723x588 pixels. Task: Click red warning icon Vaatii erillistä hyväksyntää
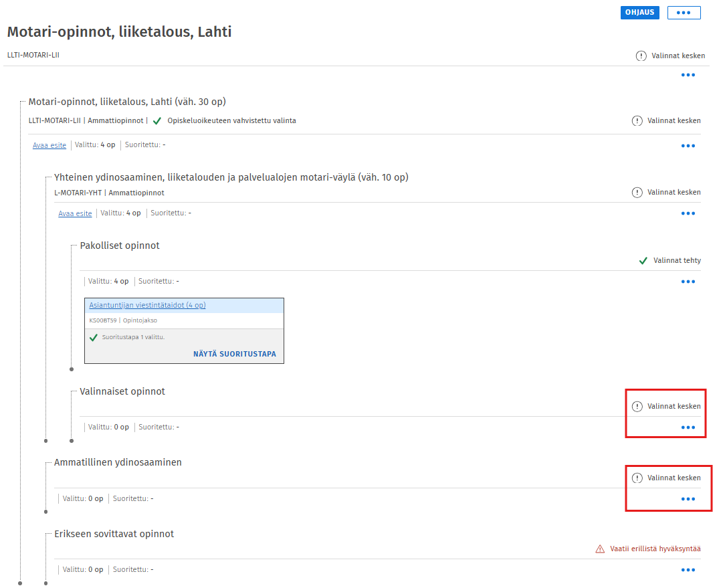[x=600, y=549]
